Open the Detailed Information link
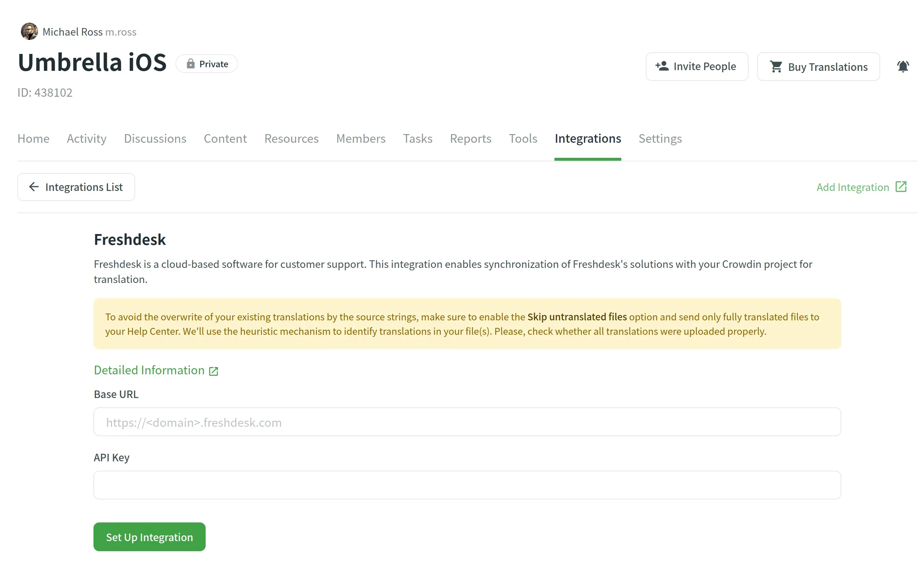Screen dimensions: 924x576 tap(148, 370)
